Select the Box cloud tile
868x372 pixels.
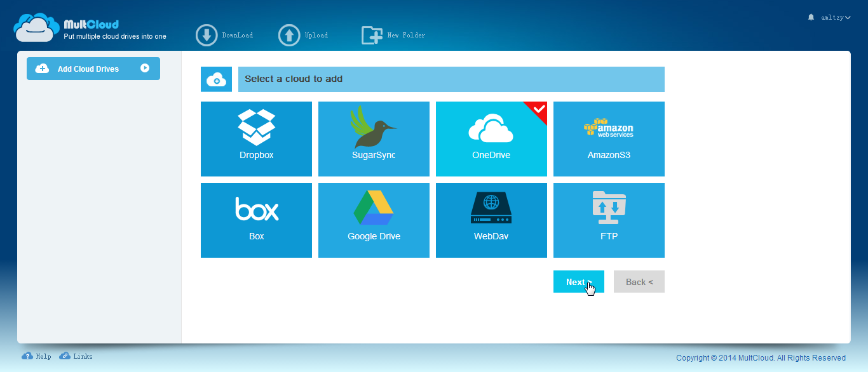[x=256, y=220]
